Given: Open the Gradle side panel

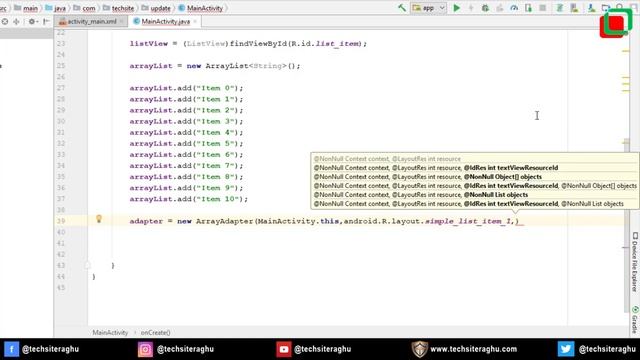Looking at the screenshot, I should point(635,320).
